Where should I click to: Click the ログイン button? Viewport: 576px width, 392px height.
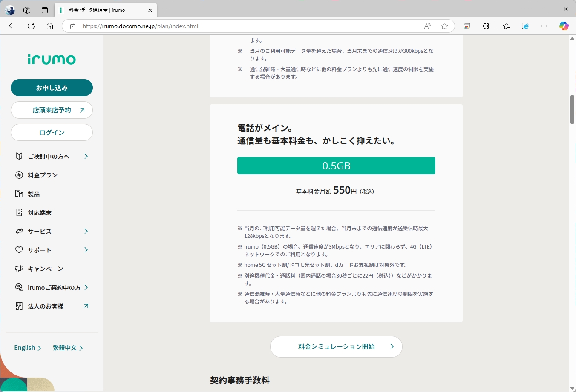click(x=52, y=132)
